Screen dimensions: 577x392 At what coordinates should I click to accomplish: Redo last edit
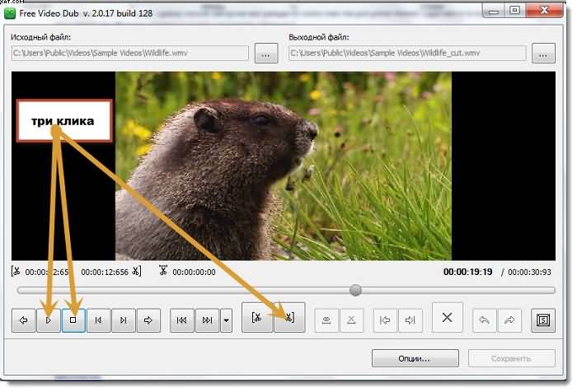click(x=509, y=320)
